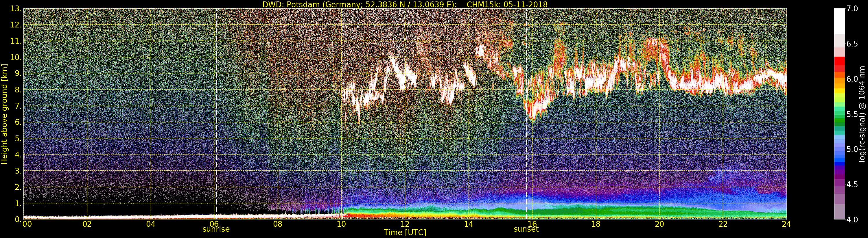Click the 'sunset' label under the time axis
This screenshot has height=238, width=868.
tap(526, 229)
